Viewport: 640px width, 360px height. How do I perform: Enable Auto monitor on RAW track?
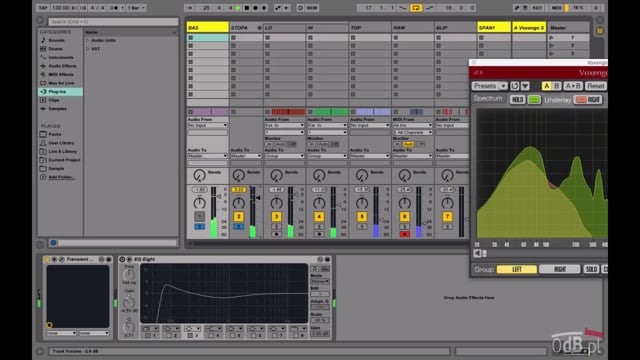[408, 144]
